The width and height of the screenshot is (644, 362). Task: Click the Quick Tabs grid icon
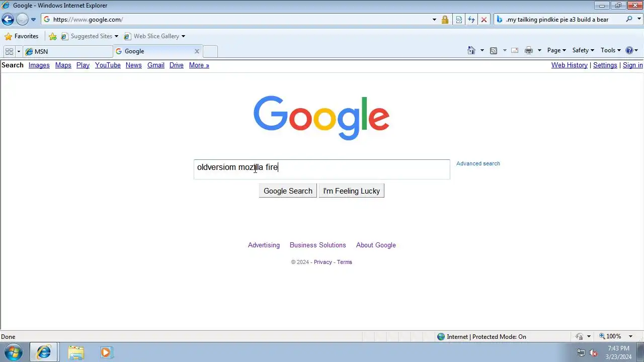tap(9, 51)
